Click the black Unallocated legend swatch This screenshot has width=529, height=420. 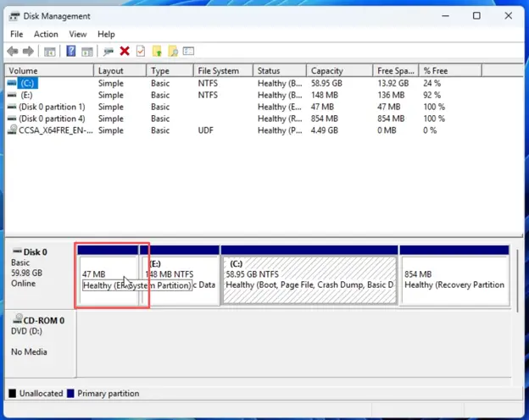[12, 394]
